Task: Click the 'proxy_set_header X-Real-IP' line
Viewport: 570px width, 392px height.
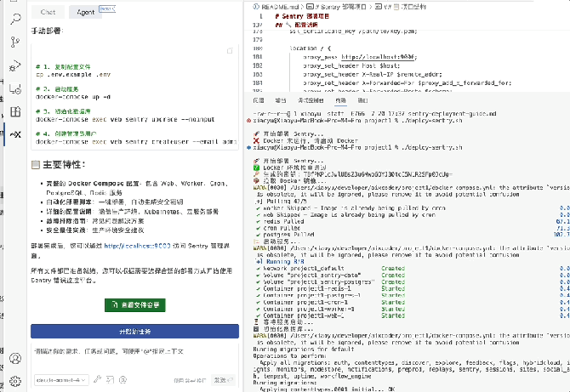Action: click(x=373, y=75)
